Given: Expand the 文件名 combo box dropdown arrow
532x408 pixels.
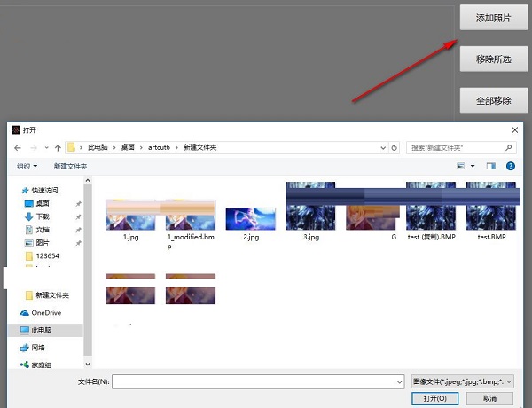Looking at the screenshot, I should pos(399,382).
